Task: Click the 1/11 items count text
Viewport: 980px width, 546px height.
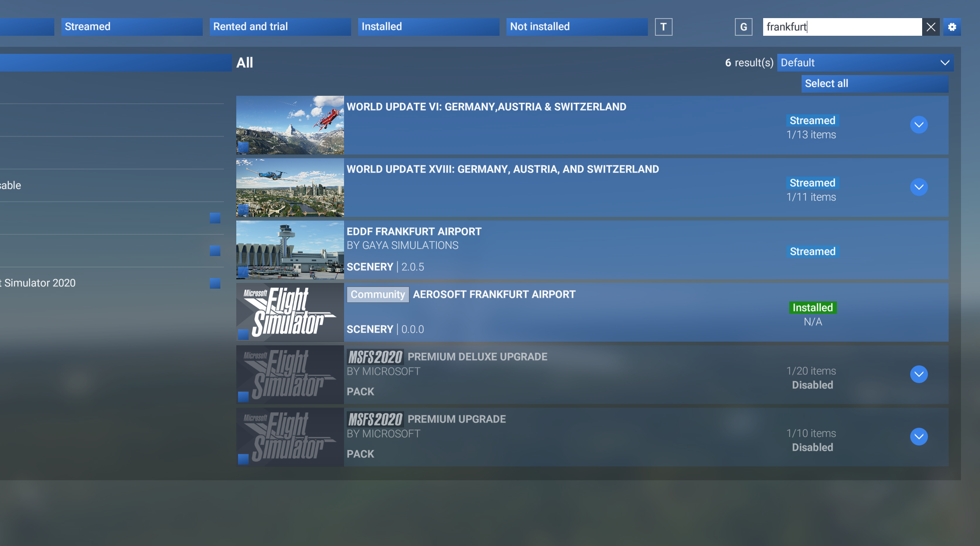Action: pos(811,197)
